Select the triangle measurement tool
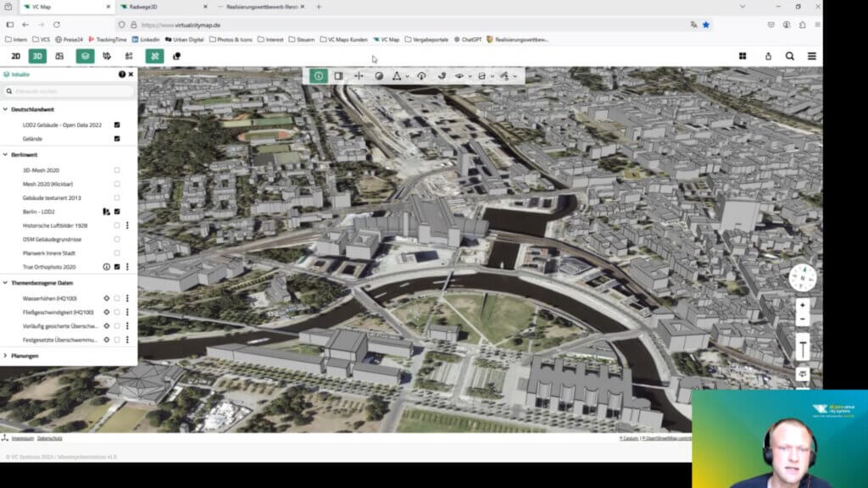The width and height of the screenshot is (868, 488). coord(397,75)
